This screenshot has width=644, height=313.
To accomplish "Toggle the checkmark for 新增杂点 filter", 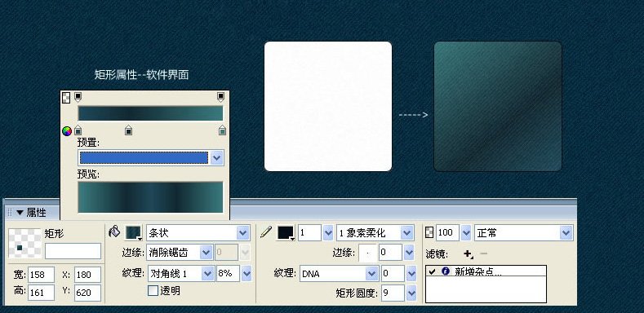I will [x=433, y=271].
